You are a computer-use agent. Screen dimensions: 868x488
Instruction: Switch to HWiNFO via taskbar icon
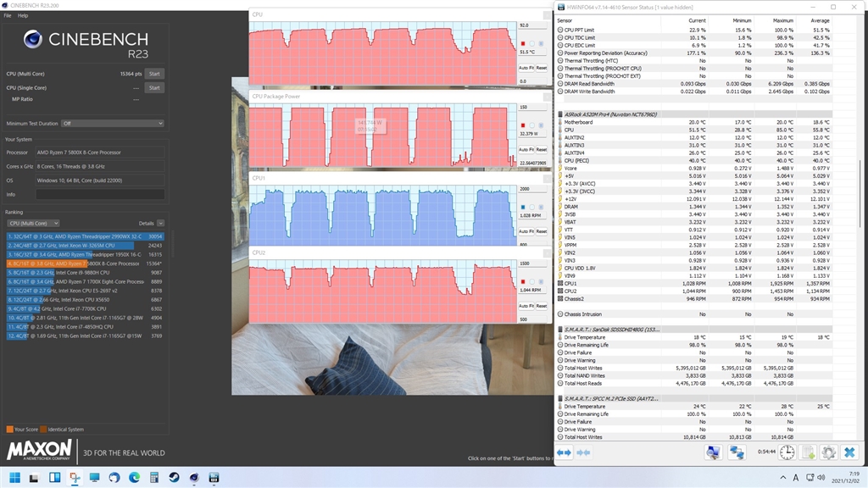[x=214, y=478]
